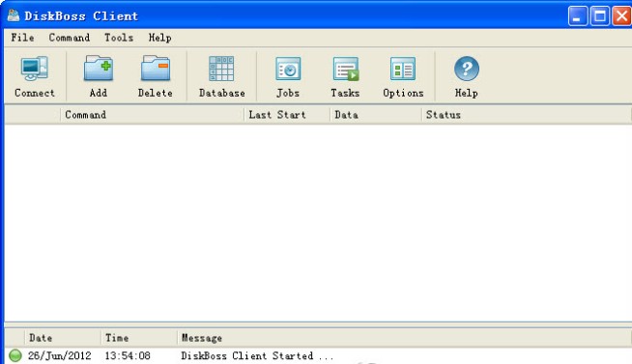Image resolution: width=632 pixels, height=364 pixels.
Task: Select the 13:54:08 log time
Action: pos(128,356)
